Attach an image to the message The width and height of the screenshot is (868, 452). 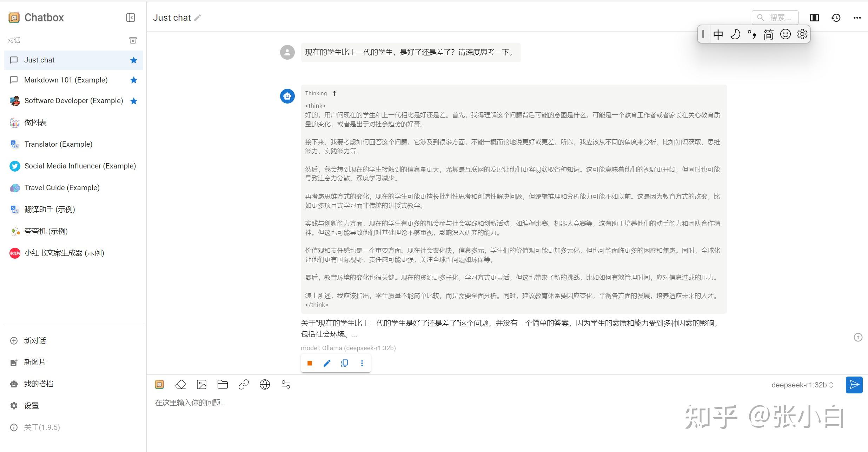pyautogui.click(x=201, y=385)
